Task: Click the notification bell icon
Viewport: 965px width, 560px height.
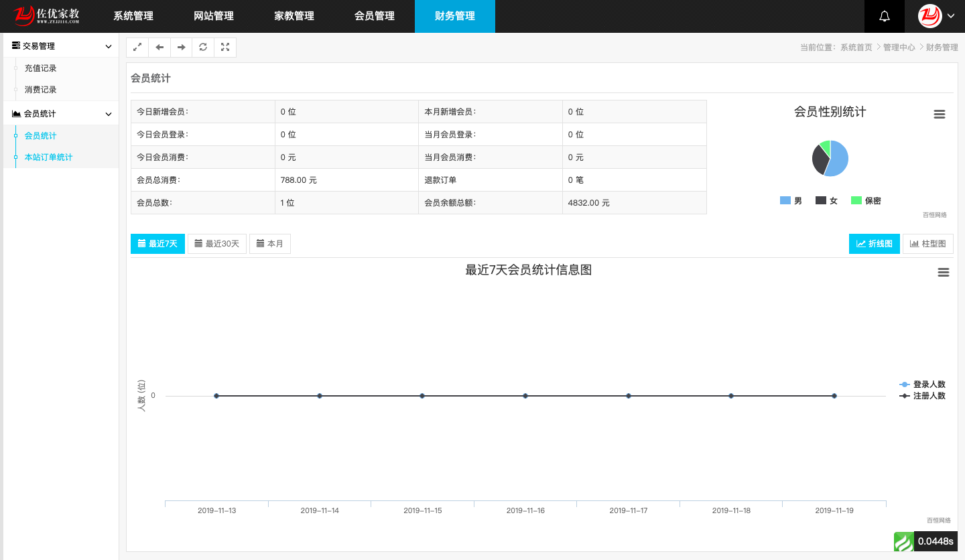Action: click(884, 16)
